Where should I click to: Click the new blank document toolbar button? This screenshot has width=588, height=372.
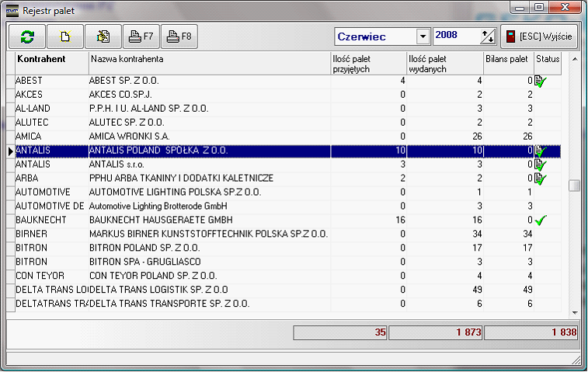pos(65,37)
